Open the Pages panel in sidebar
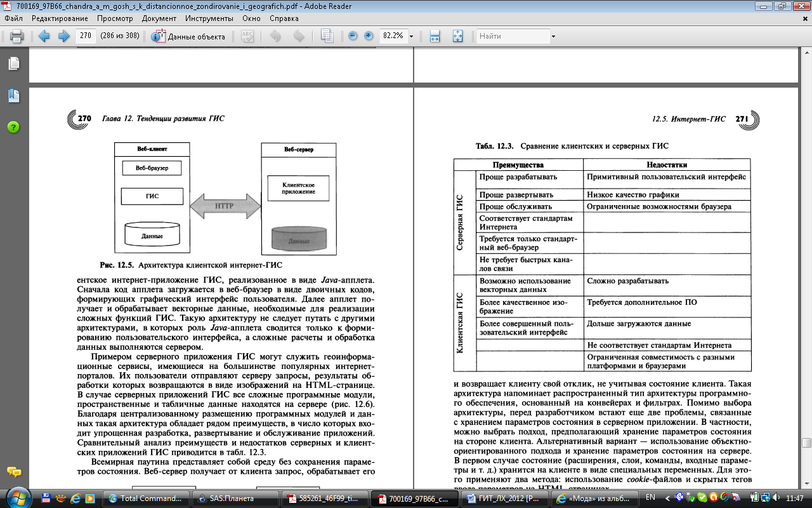The width and height of the screenshot is (812, 508). (14, 63)
